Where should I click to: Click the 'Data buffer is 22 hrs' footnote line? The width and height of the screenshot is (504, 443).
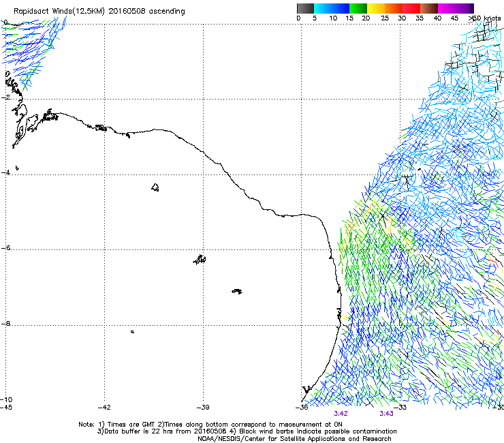click(247, 431)
